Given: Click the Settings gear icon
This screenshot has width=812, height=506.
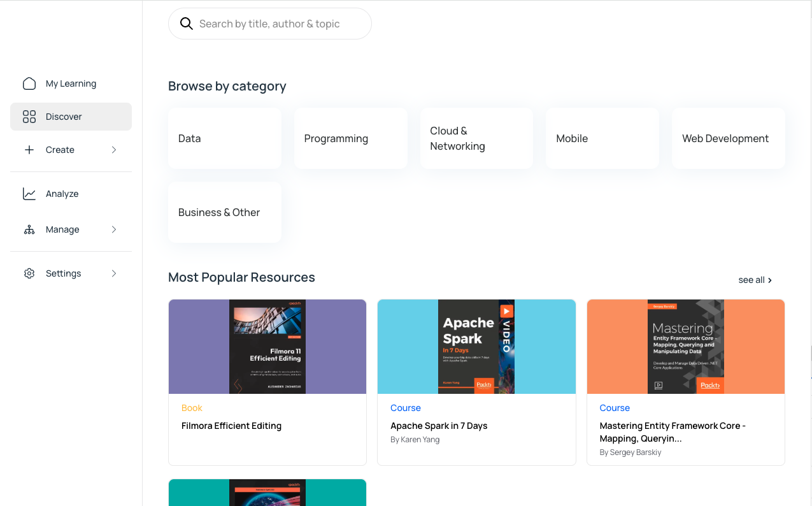Looking at the screenshot, I should tap(29, 273).
